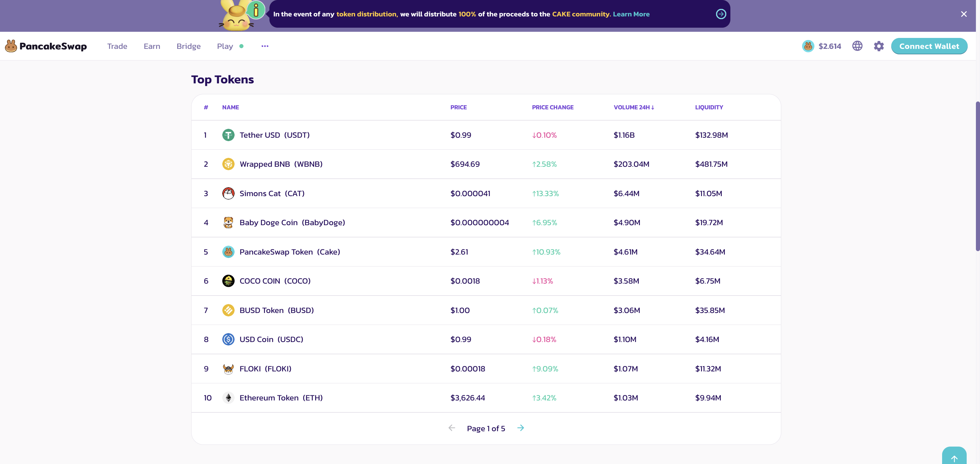Click the Learn More link in banner

[x=631, y=14]
